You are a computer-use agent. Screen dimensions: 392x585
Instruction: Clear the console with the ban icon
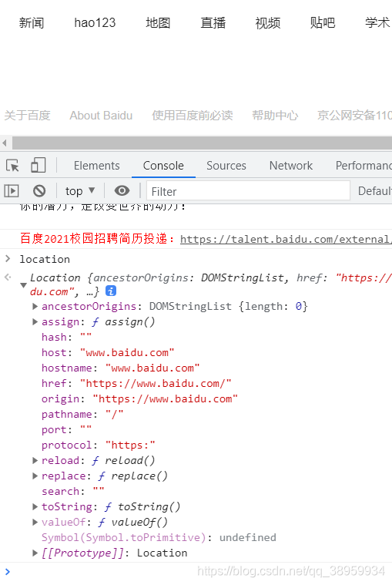coord(39,191)
